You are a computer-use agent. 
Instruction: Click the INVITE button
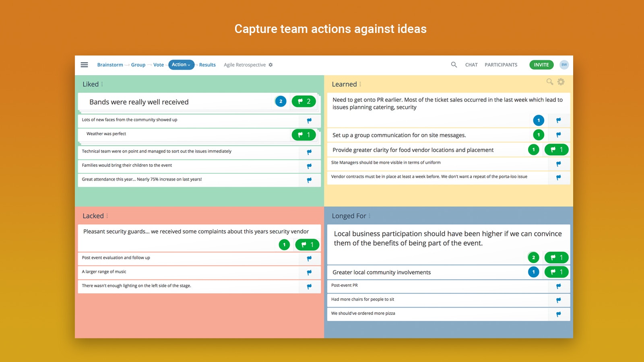click(541, 64)
